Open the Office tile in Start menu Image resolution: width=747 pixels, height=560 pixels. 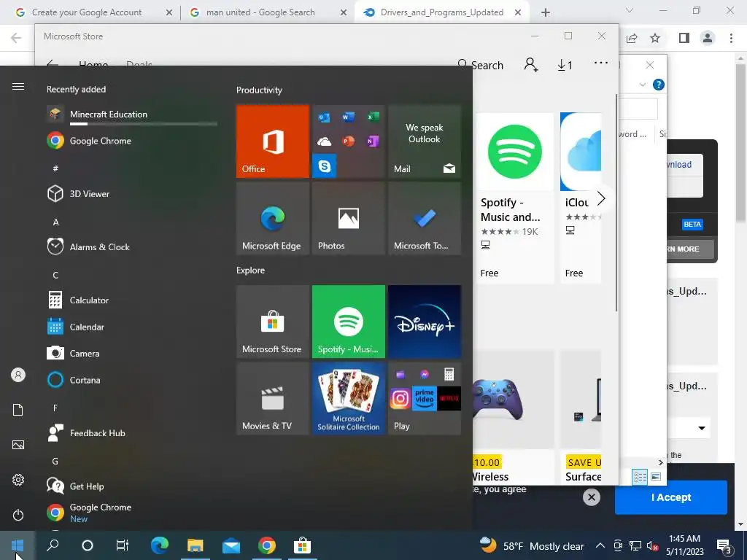(x=273, y=141)
